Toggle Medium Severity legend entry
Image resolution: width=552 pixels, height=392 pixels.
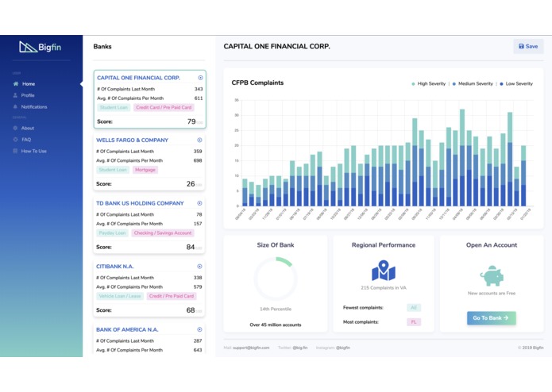473,83
